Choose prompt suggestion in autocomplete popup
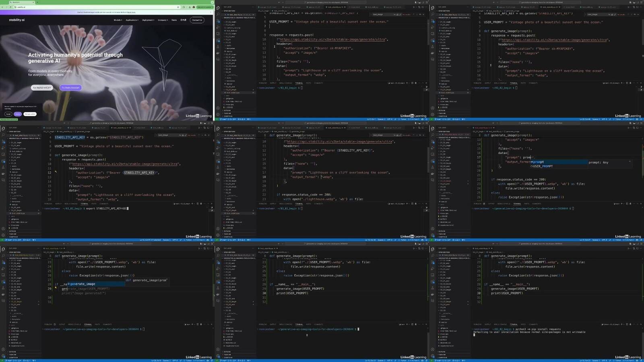Image resolution: width=644 pixels, height=362 pixels. [x=559, y=162]
